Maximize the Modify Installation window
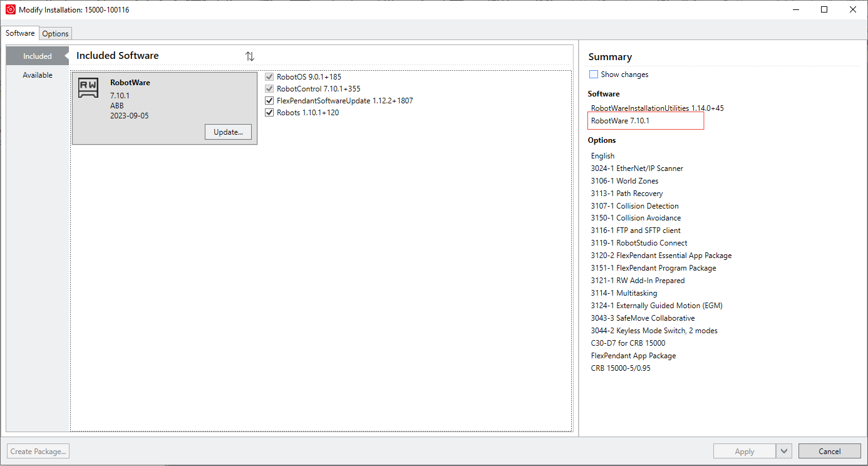This screenshot has height=466, width=868. pos(824,9)
